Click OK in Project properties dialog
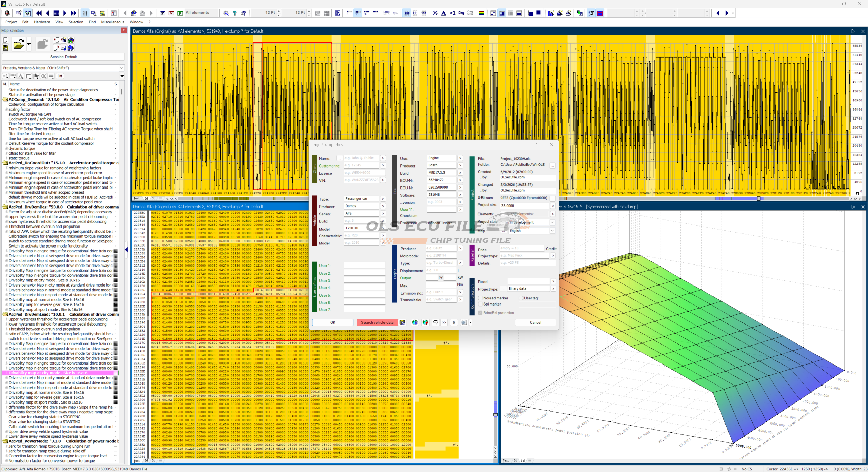This screenshot has height=472, width=868. click(333, 322)
